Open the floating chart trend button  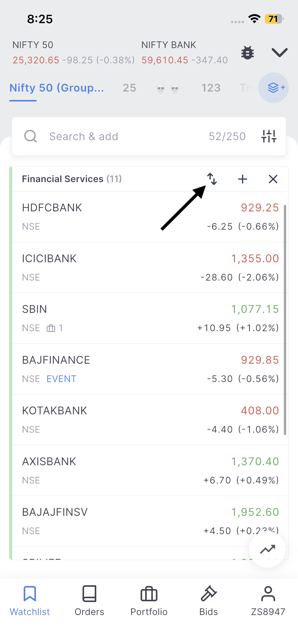point(267,549)
